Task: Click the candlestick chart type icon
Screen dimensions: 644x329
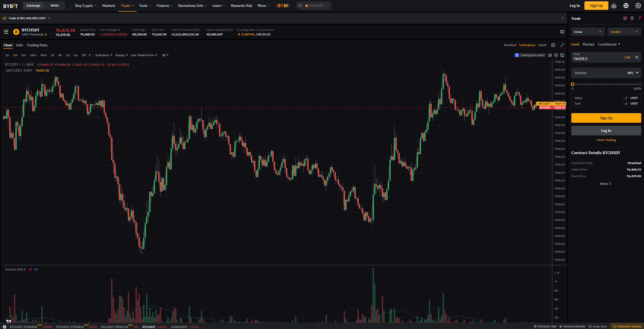Action: pyautogui.click(x=164, y=55)
